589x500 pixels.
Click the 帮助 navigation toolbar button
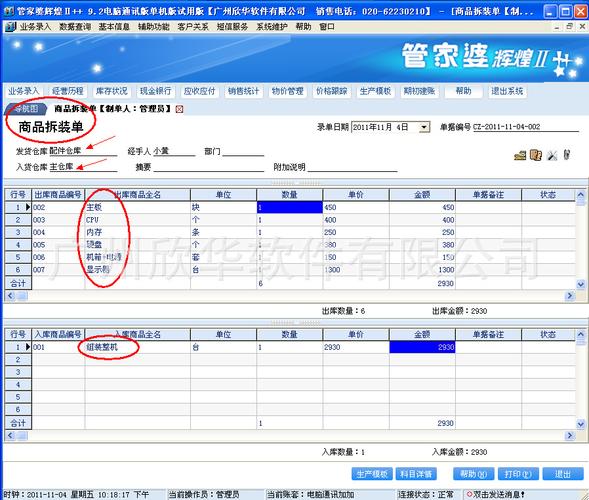[x=464, y=91]
